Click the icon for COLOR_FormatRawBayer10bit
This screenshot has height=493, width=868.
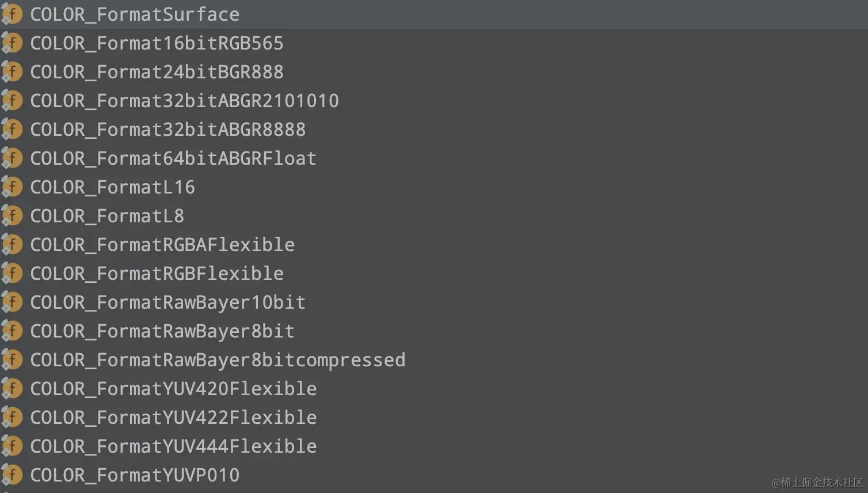tap(12, 302)
